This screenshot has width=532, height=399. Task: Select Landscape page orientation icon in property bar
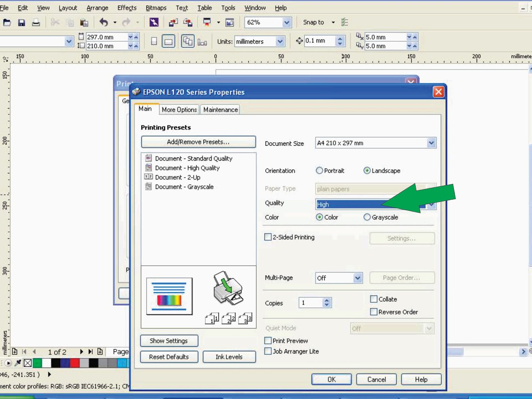(x=169, y=41)
